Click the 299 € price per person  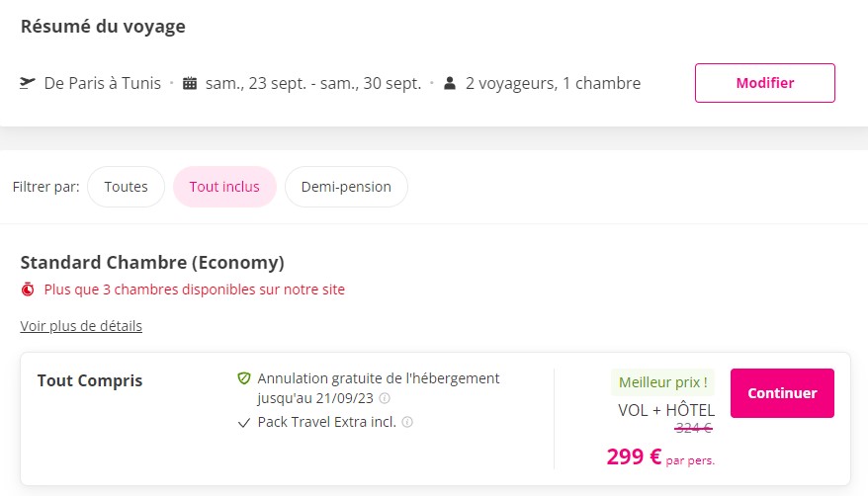pyautogui.click(x=634, y=456)
